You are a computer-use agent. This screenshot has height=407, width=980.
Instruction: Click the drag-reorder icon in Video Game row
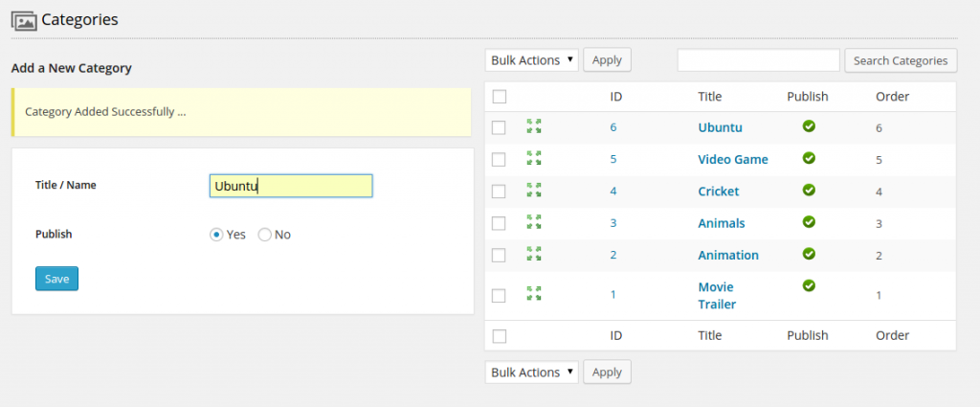(x=534, y=158)
